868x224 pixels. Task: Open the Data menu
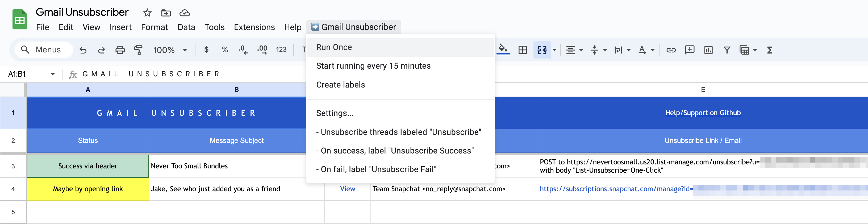coord(186,27)
